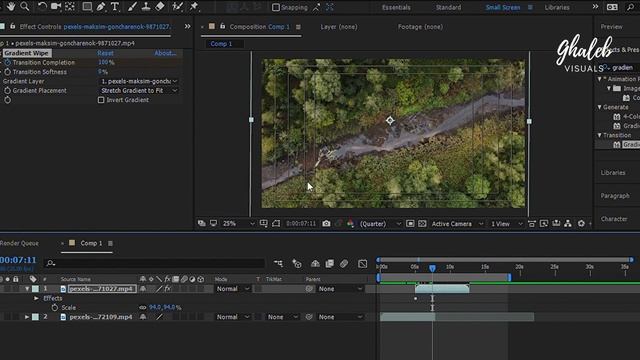Image resolution: width=640 pixels, height=360 pixels.
Task: Click the region of interest icon
Action: (x=410, y=223)
